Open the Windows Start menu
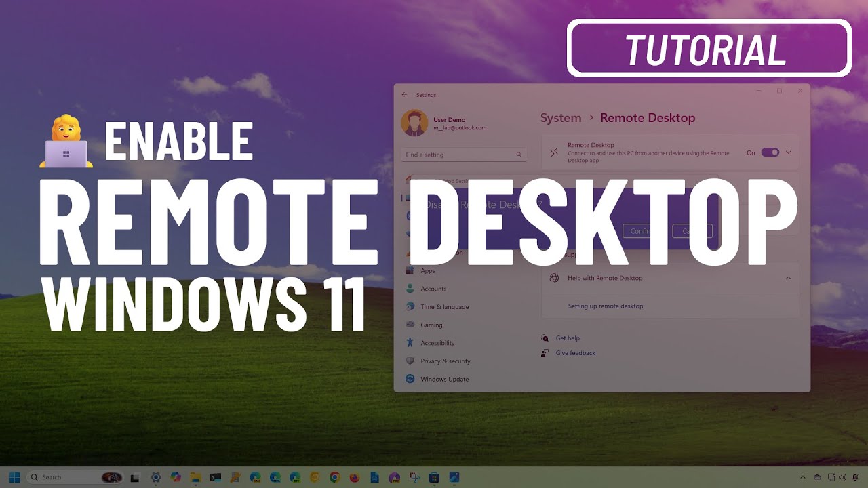The image size is (868, 488). coord(14,477)
